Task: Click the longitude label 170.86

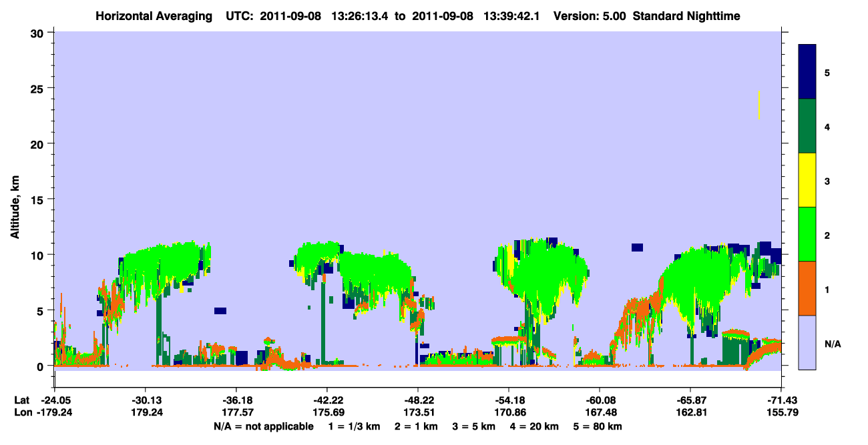Action: (x=509, y=413)
